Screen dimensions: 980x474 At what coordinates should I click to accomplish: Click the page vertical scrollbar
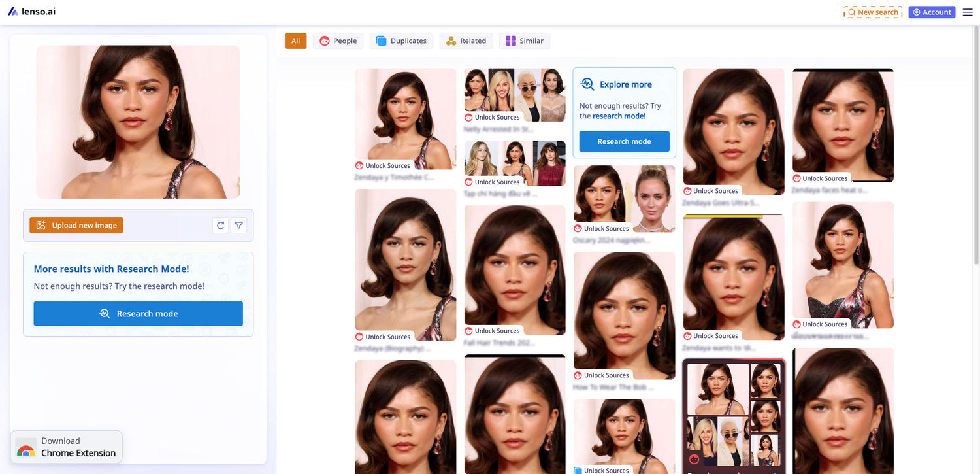click(977, 146)
